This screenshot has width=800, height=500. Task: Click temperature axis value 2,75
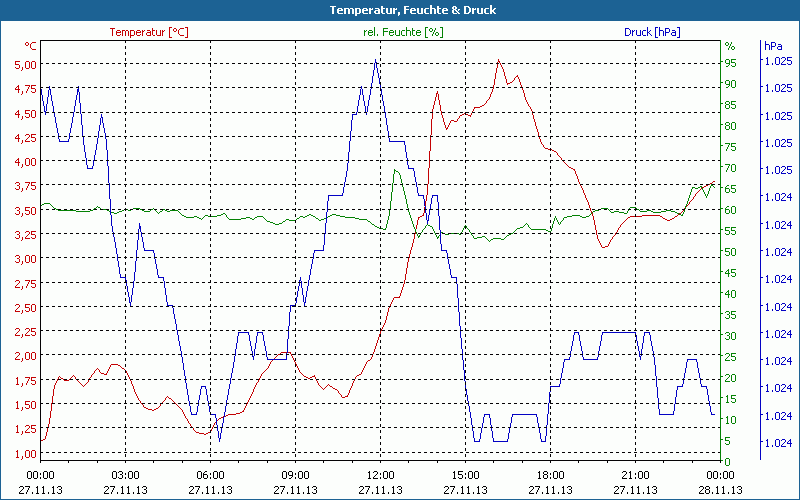(x=26, y=283)
